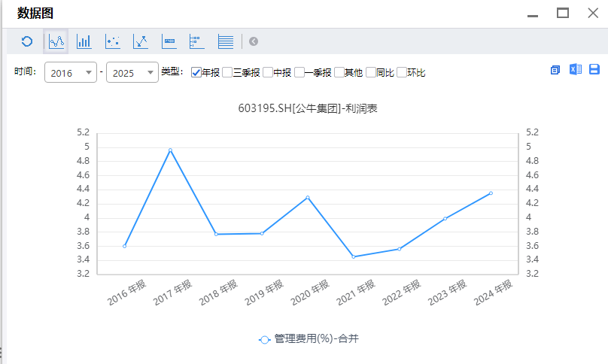Click the 2016 年报 data point
This screenshot has height=364, width=608.
(124, 246)
